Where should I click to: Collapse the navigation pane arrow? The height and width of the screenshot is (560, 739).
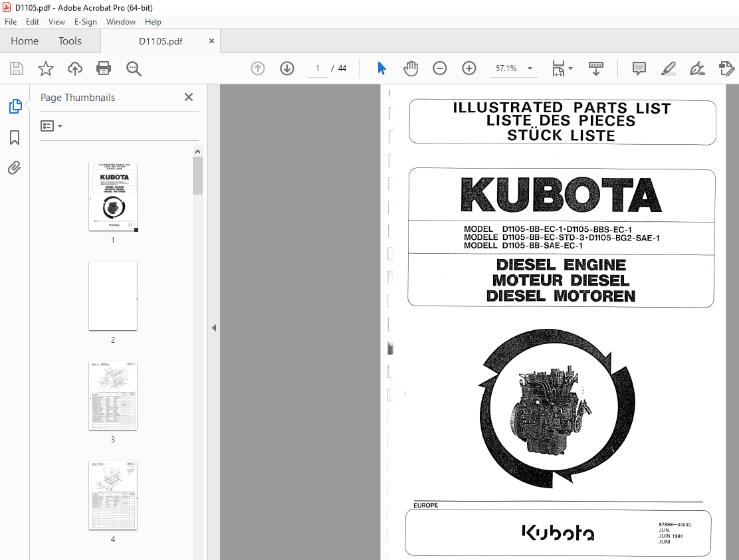tap(214, 327)
